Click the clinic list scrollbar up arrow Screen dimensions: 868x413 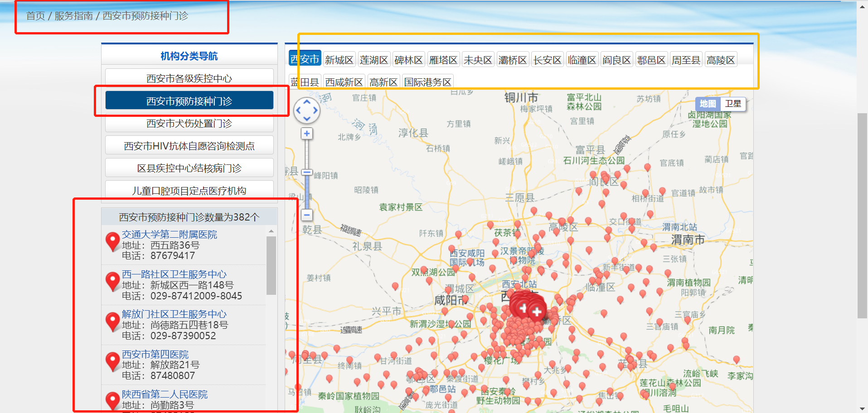271,231
